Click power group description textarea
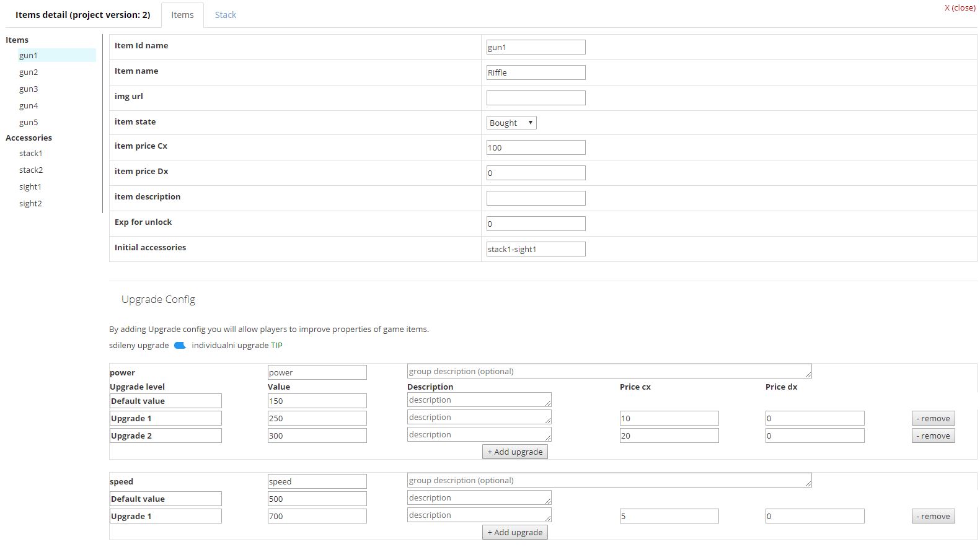This screenshot has height=547, width=980. coord(609,372)
